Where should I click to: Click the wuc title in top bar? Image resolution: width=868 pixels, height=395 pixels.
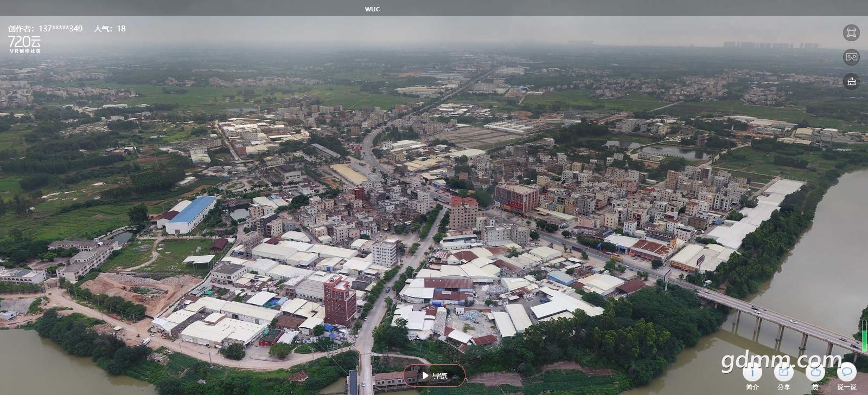(x=372, y=9)
